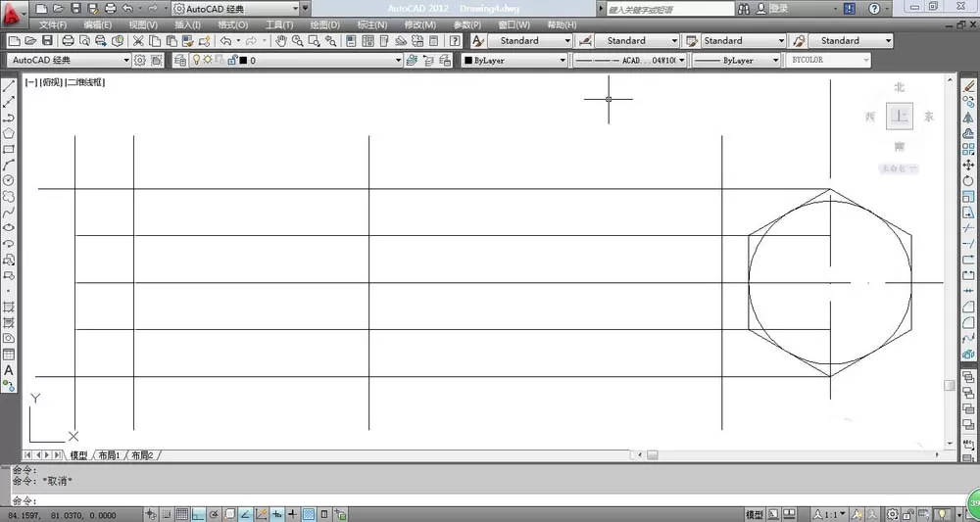
Task: Activate Zoom Realtime tool
Action: click(x=298, y=40)
